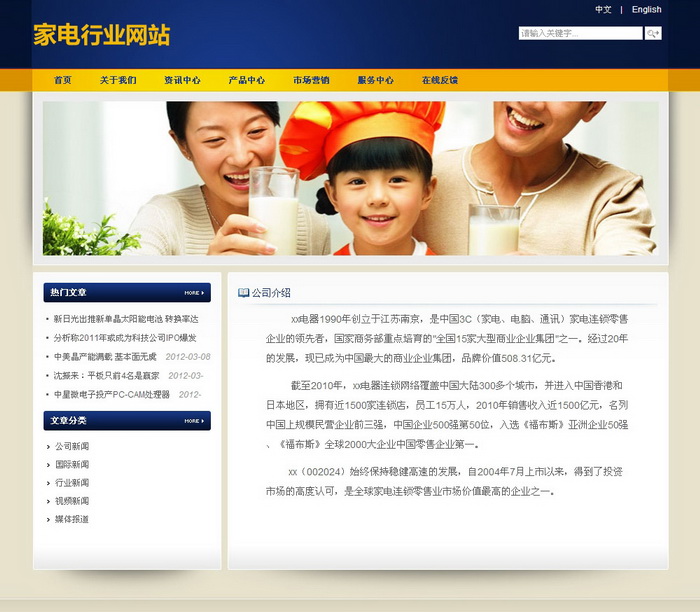Open the 视频新闻 category
This screenshot has width=700, height=612.
(72, 501)
